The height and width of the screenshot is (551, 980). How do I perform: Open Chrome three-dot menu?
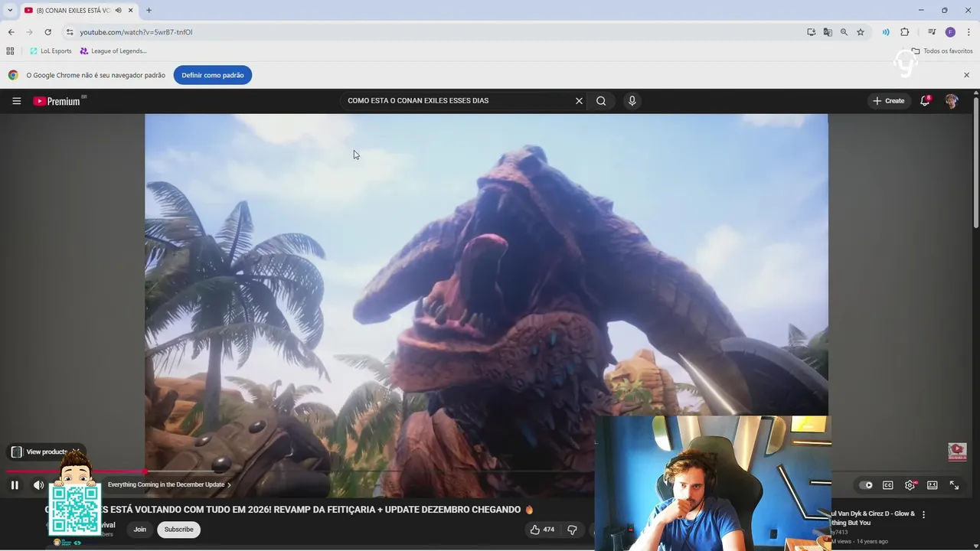point(969,32)
